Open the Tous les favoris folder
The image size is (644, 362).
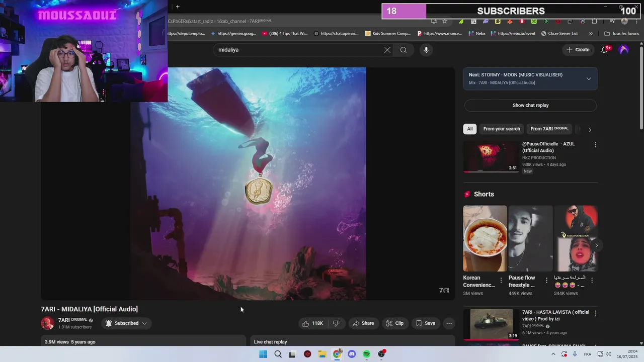(622, 34)
